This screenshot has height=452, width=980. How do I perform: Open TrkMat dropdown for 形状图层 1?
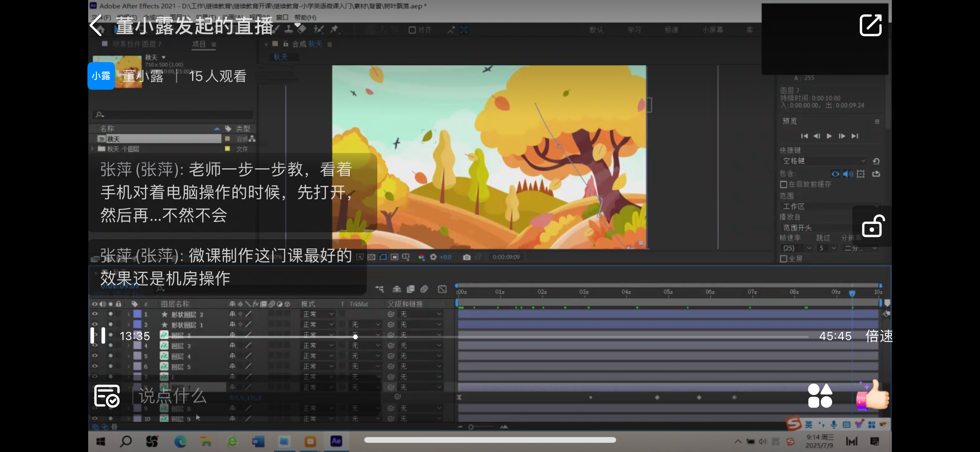pos(366,324)
